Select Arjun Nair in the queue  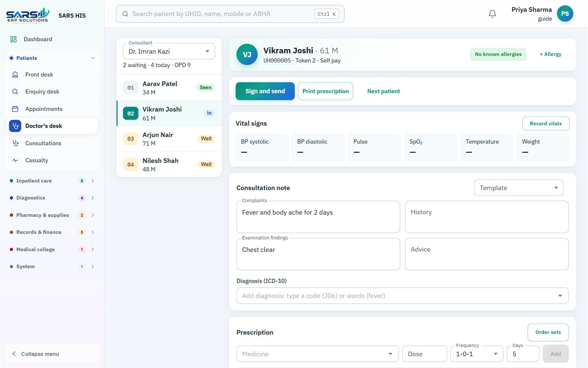169,139
